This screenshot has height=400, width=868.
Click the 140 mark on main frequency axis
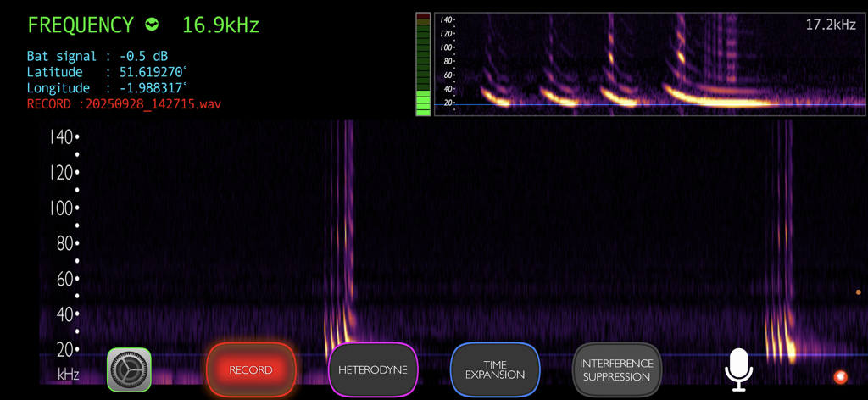61,136
